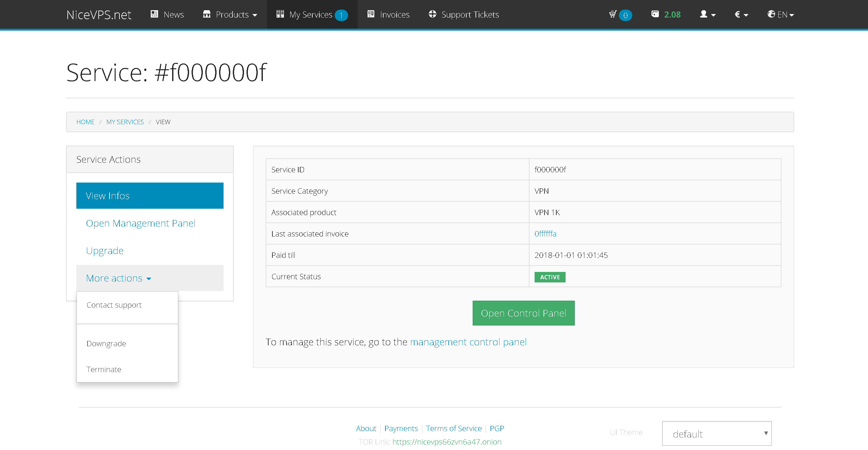Screen dimensions: 868x450
Task: Choose Terminate in More actions menu
Action: (104, 369)
